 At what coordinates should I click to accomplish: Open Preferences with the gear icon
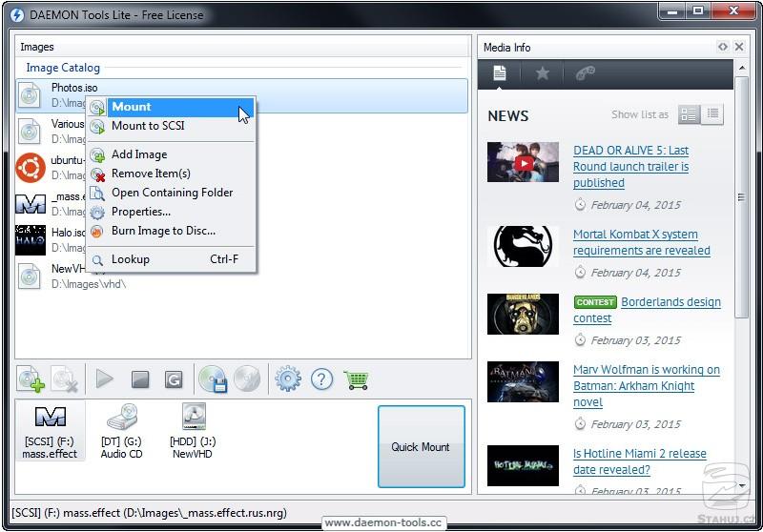pos(287,379)
